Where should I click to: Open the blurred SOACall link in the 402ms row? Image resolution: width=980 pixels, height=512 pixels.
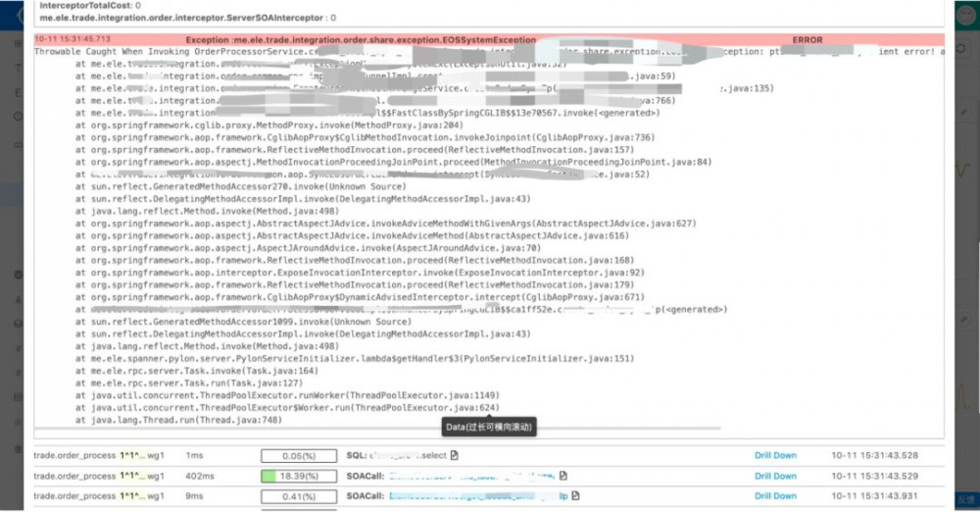click(472, 476)
